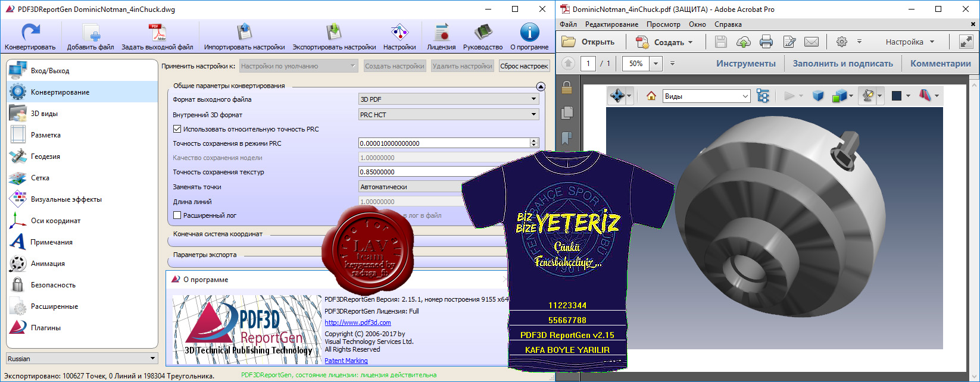The image size is (980, 382).
Task: Open Acrobat Редактирование menu
Action: pyautogui.click(x=611, y=24)
